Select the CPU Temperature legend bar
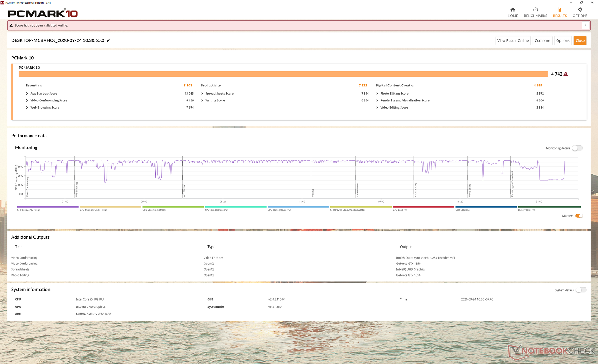This screenshot has width=598, height=364. point(235,207)
